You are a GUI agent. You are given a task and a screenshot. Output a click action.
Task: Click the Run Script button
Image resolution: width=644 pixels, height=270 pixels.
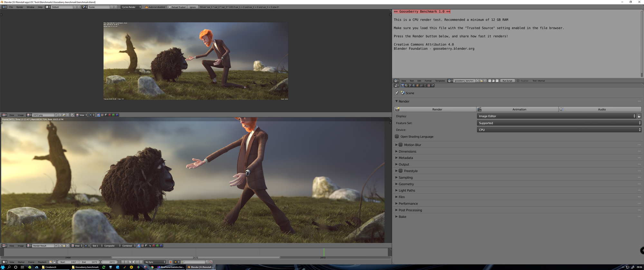point(507,81)
